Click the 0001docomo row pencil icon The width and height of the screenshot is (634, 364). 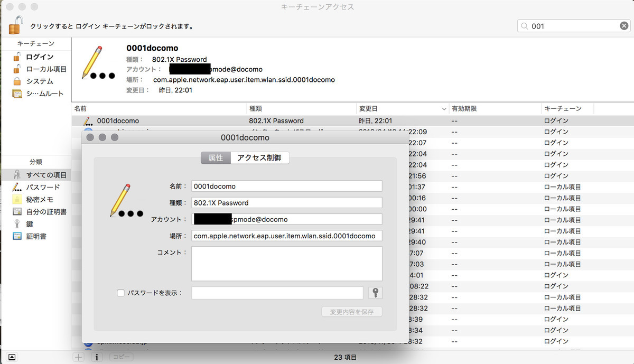tap(88, 120)
